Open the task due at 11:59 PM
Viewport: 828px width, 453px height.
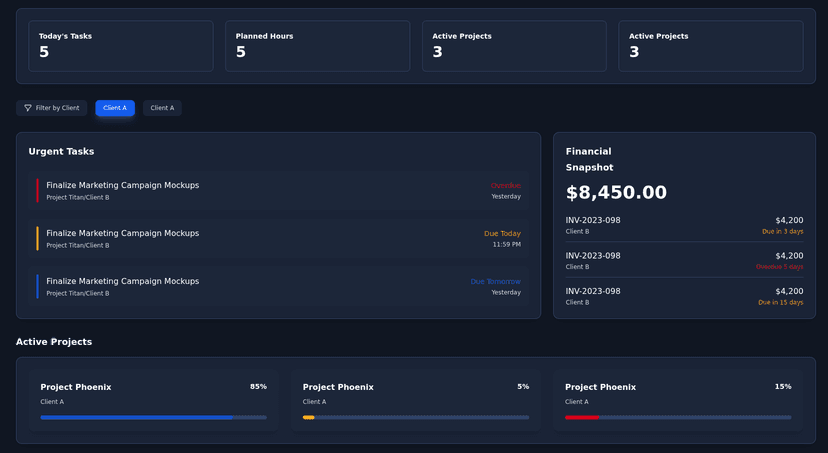278,239
